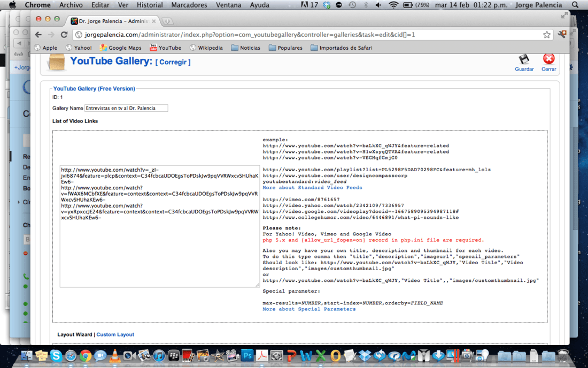Click inside the video links text area
The height and width of the screenshot is (368, 588).
(x=160, y=226)
